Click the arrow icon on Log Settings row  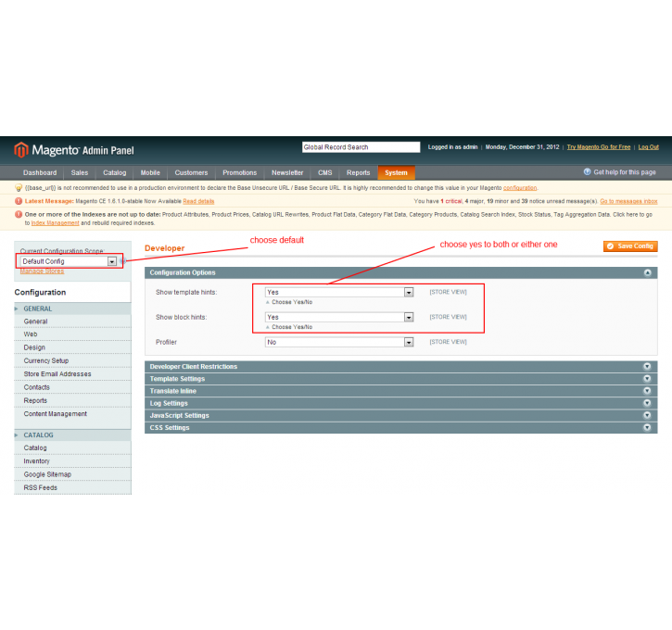647,403
